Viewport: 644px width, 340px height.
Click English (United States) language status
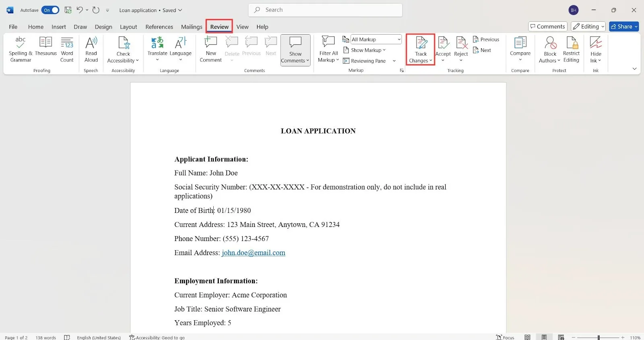[99, 337]
